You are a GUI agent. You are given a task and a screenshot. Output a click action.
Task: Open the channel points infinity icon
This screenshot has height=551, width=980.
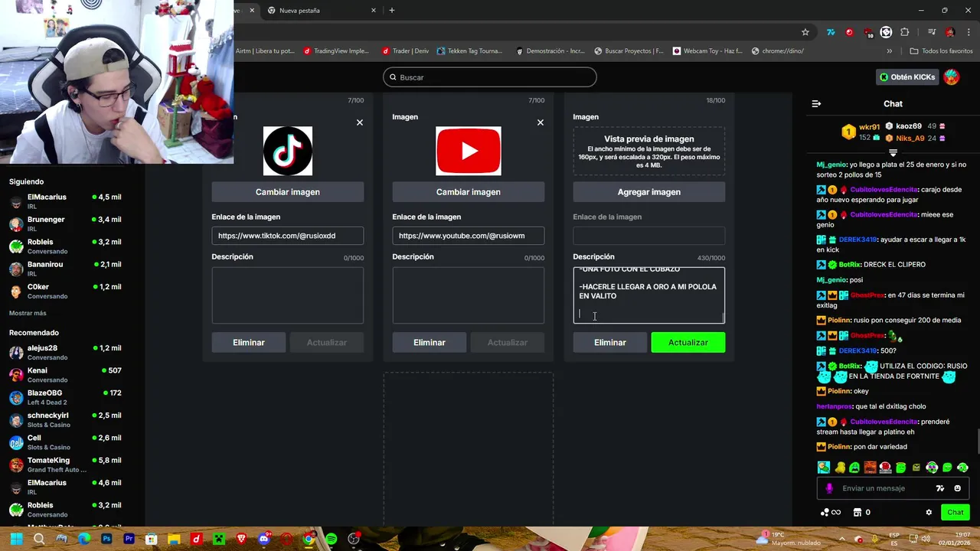pos(831,512)
